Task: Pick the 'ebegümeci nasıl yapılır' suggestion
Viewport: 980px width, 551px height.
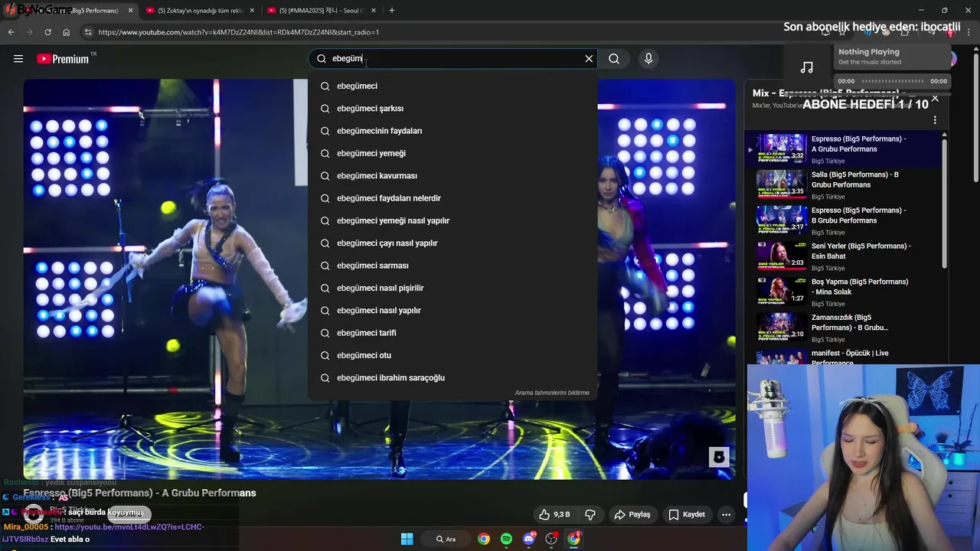Action: (452, 311)
